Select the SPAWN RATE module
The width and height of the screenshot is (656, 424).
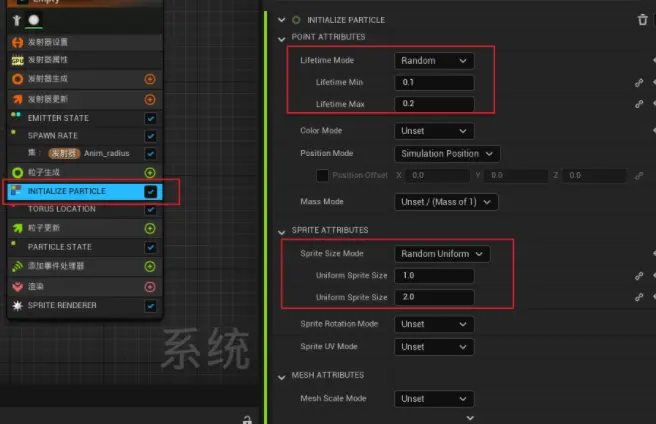point(85,136)
